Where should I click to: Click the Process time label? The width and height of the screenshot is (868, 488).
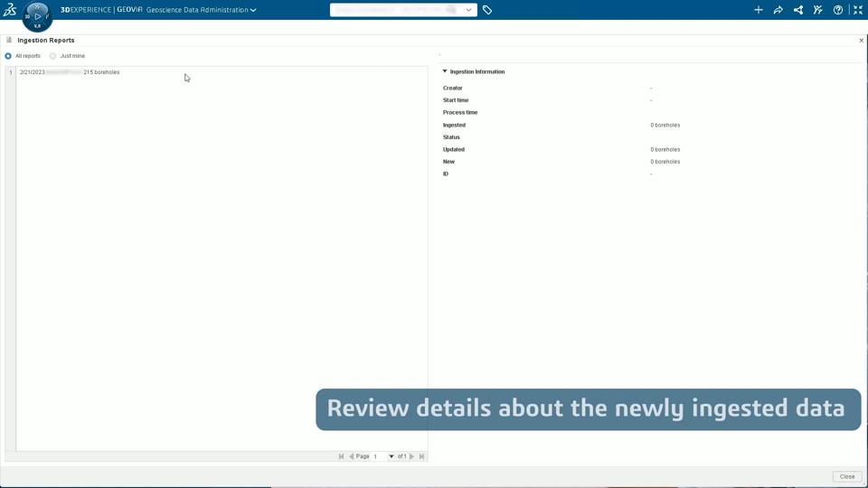tap(460, 112)
